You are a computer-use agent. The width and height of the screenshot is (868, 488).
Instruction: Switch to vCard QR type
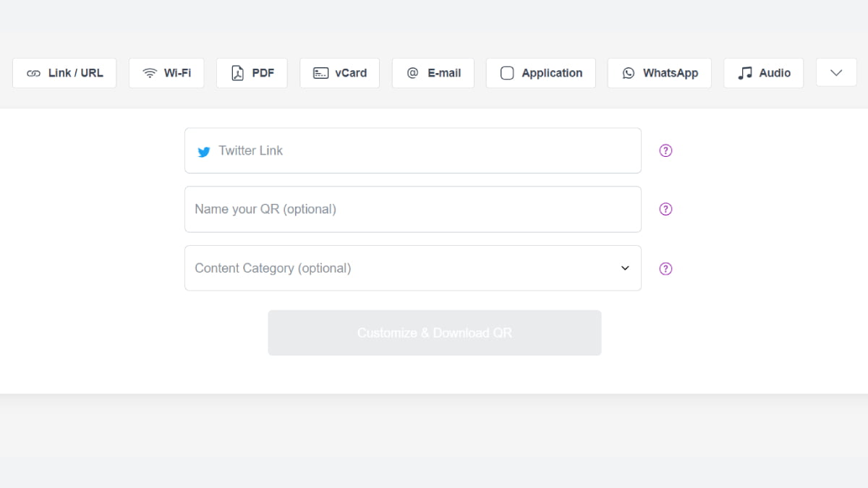click(x=339, y=73)
